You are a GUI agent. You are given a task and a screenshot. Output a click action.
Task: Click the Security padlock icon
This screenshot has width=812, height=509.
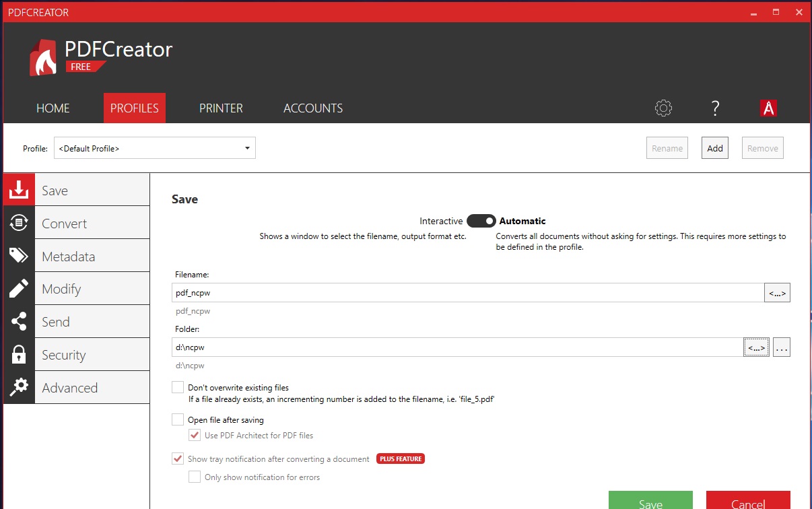point(19,355)
